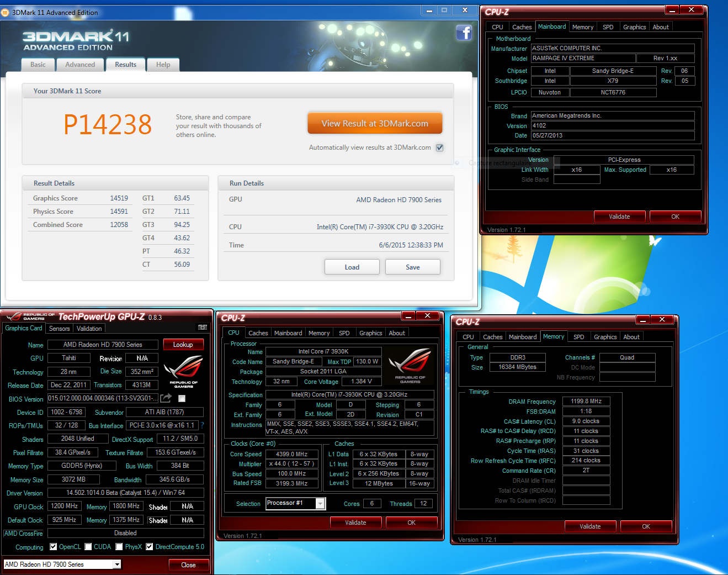Click OK in CPU-Z Memory window

[646, 526]
